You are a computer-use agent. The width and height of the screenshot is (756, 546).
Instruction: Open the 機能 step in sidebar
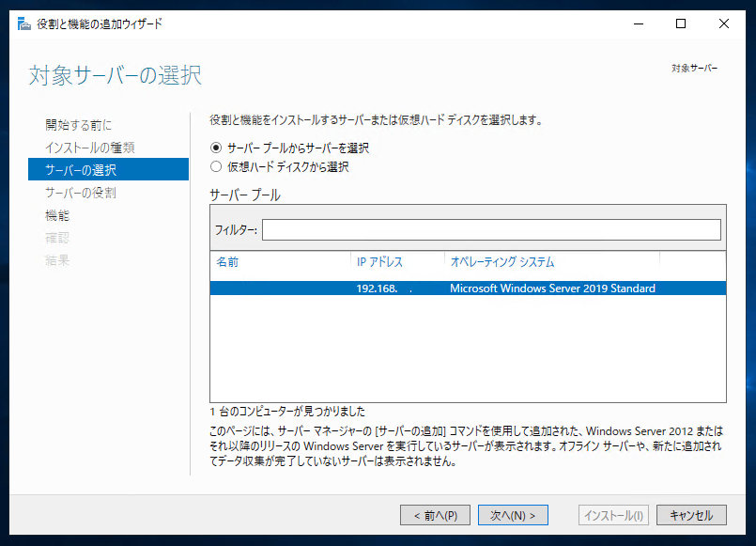point(57,215)
